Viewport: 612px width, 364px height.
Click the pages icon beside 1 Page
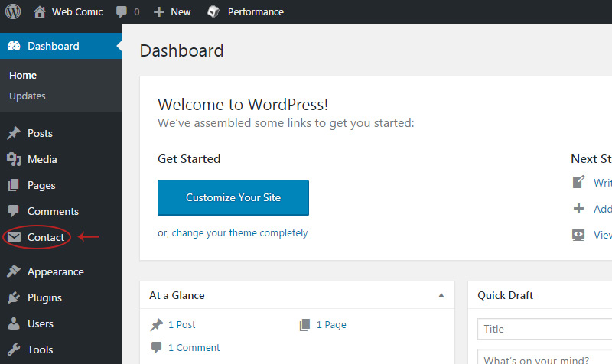click(x=304, y=324)
